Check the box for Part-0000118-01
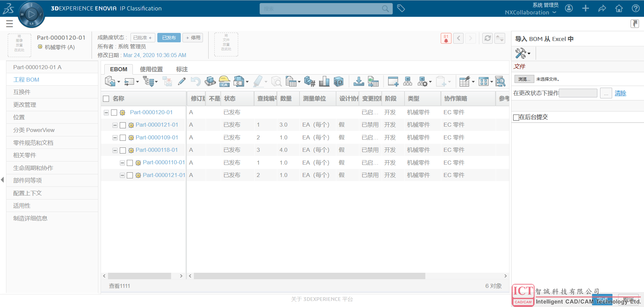This screenshot has height=307, width=644. pyautogui.click(x=123, y=150)
